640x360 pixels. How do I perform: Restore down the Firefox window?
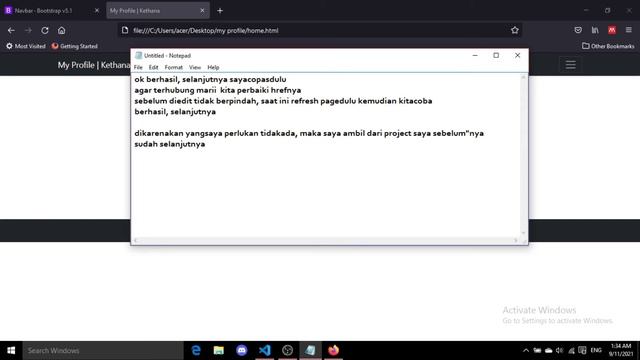tap(607, 11)
